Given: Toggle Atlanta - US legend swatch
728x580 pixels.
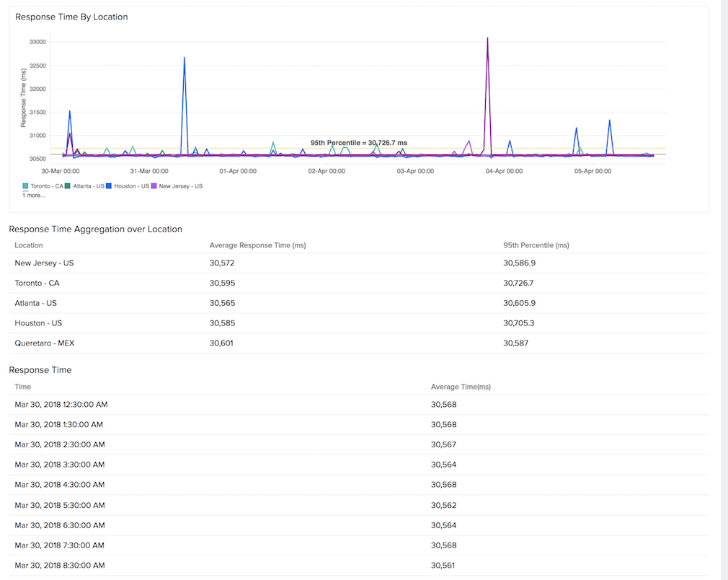Looking at the screenshot, I should [68, 186].
